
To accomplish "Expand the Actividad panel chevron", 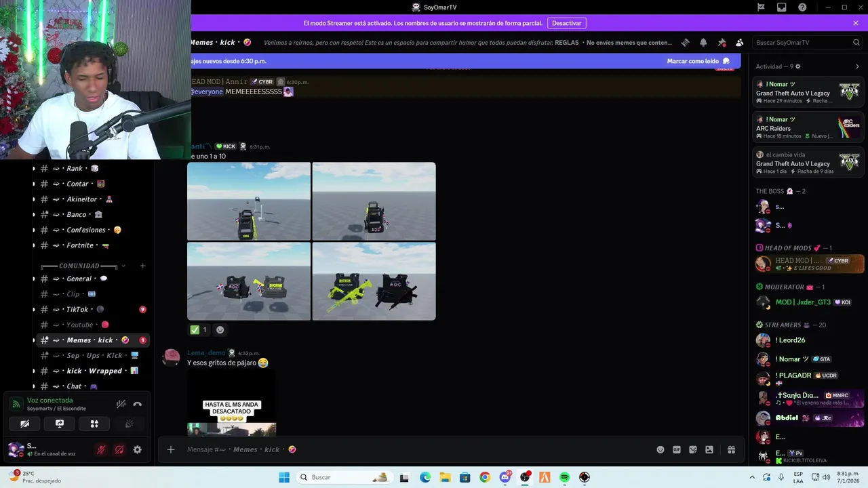I will click(857, 66).
